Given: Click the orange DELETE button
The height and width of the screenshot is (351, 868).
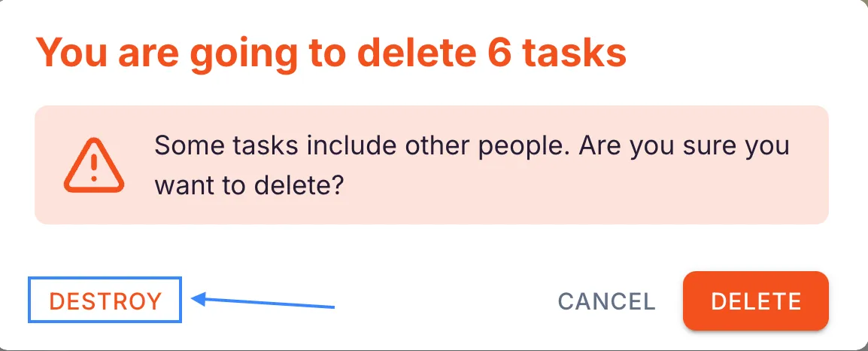Looking at the screenshot, I should coord(755,301).
